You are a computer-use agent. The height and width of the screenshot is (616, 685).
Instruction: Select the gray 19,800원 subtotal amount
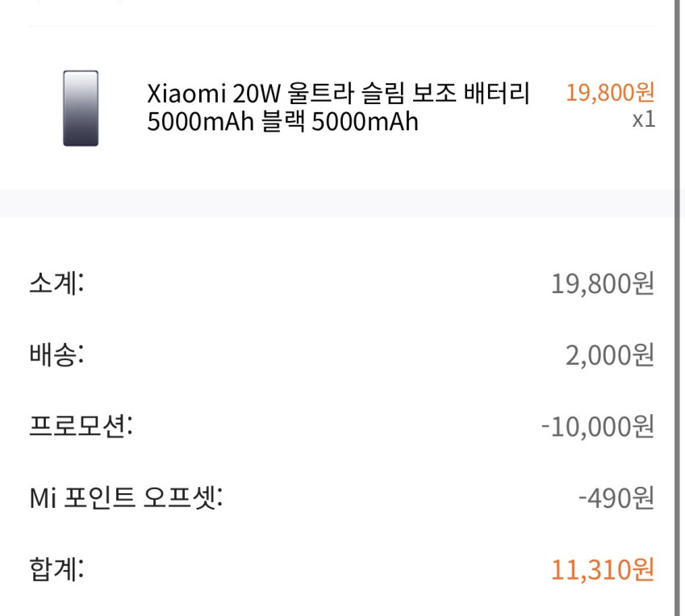tap(602, 284)
